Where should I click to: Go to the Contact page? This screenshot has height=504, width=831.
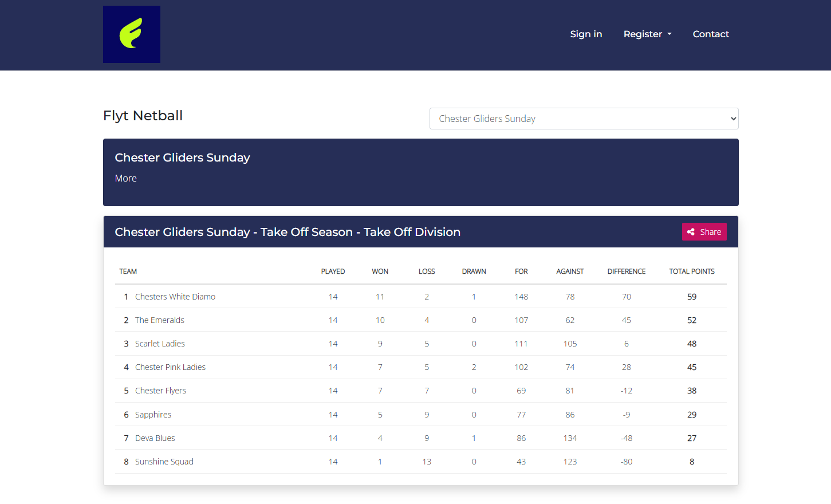(x=711, y=34)
